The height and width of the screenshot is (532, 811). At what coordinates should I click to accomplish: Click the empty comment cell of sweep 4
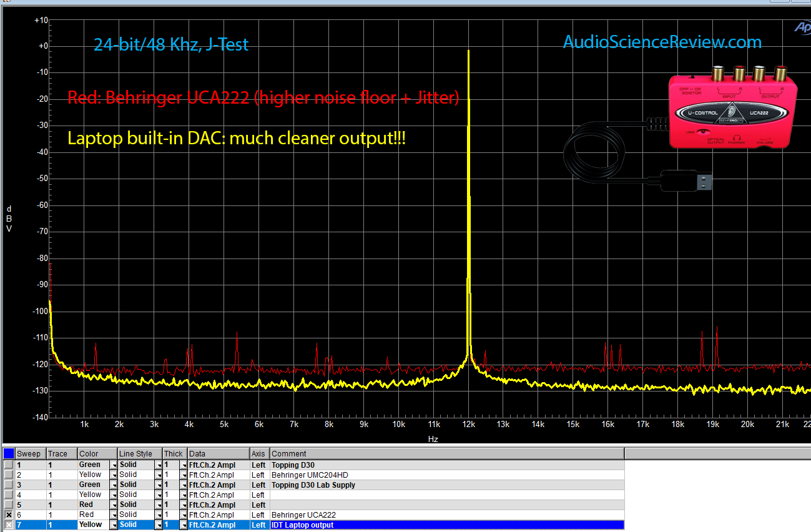click(x=447, y=495)
